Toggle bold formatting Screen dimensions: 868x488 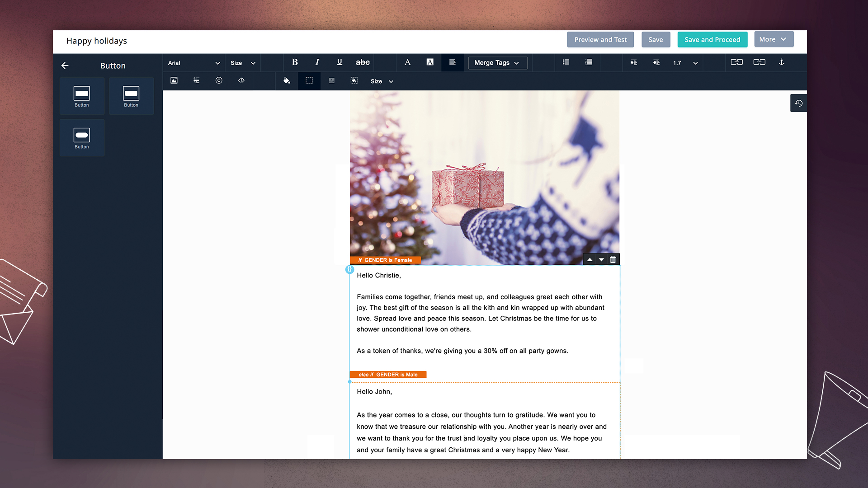click(295, 62)
